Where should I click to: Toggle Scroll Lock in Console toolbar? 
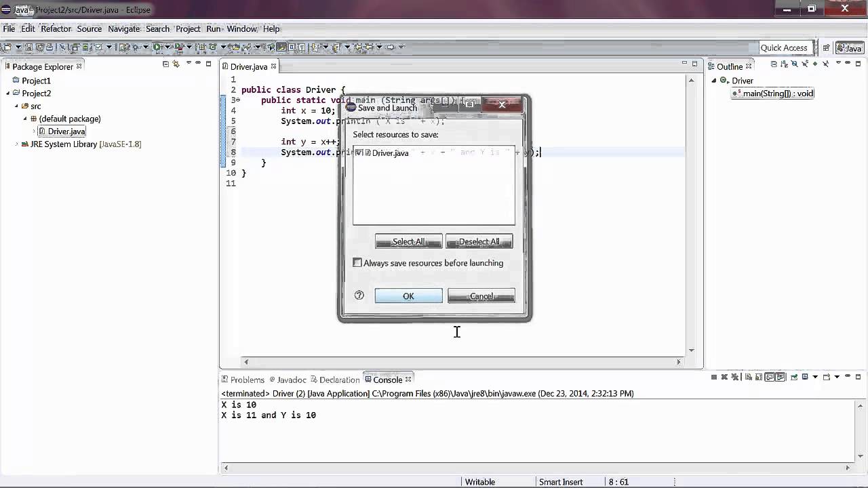click(758, 377)
